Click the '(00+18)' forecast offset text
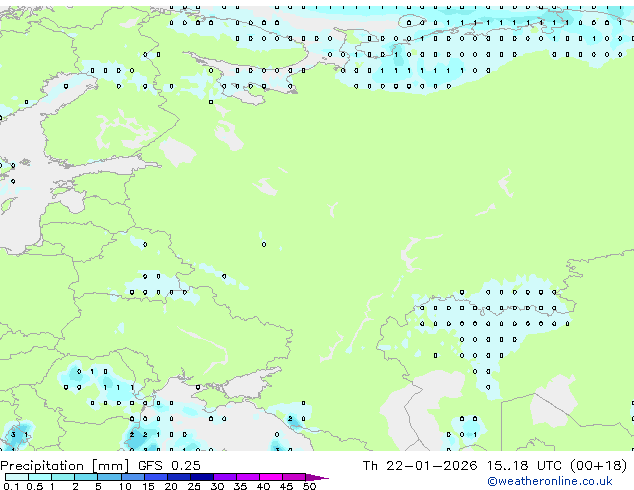This screenshot has height=490, width=634. 599,465
